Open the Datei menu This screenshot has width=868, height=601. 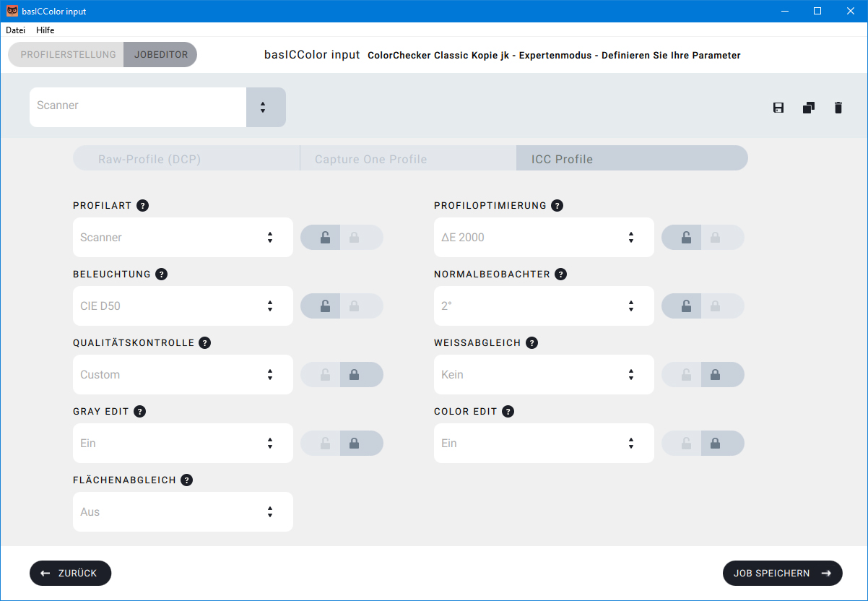(x=15, y=30)
